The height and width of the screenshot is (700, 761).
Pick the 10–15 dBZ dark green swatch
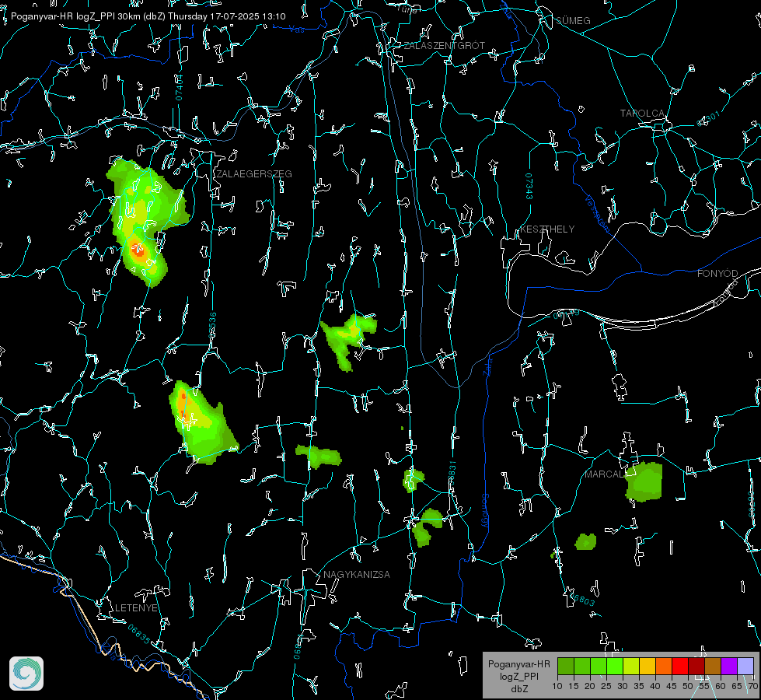click(566, 666)
